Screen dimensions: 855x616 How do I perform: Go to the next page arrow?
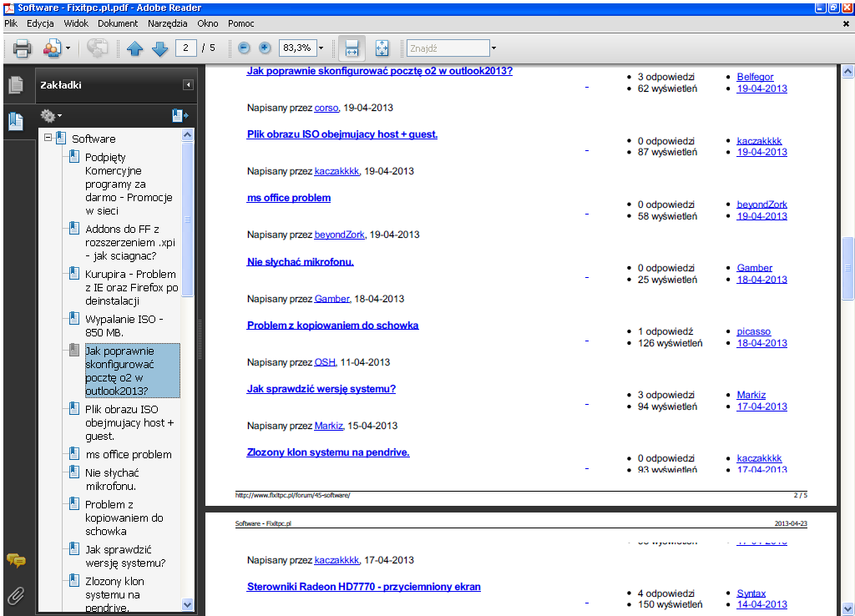tap(159, 48)
